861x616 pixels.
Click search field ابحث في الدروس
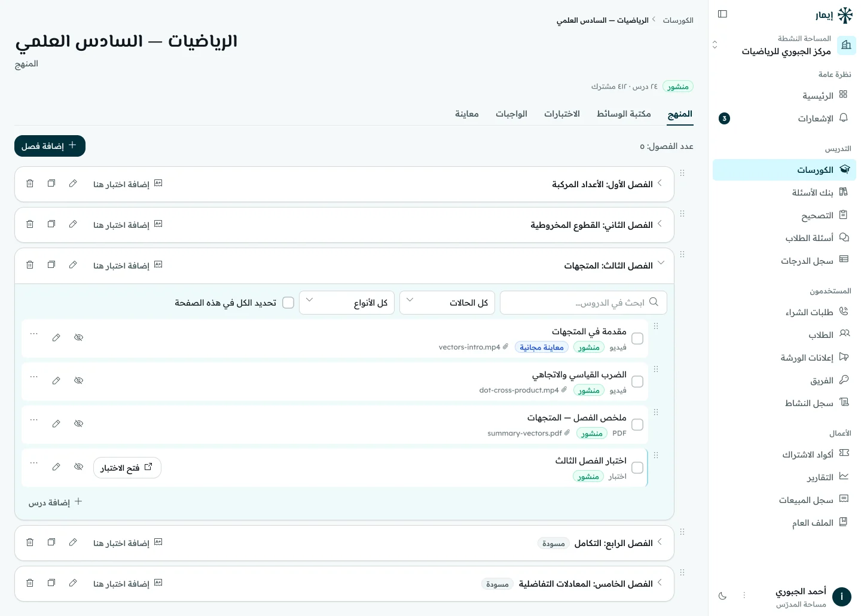click(584, 303)
